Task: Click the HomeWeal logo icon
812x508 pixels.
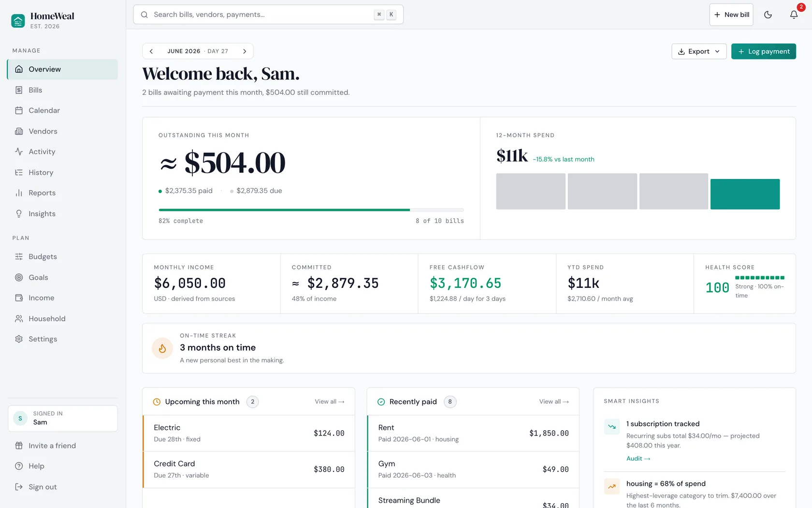Action: [x=18, y=21]
